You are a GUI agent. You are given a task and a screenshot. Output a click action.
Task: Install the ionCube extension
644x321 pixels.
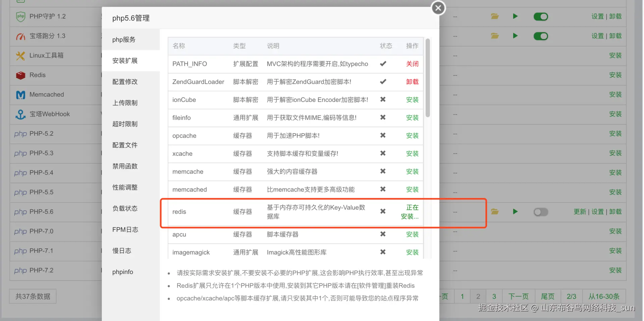click(x=412, y=100)
